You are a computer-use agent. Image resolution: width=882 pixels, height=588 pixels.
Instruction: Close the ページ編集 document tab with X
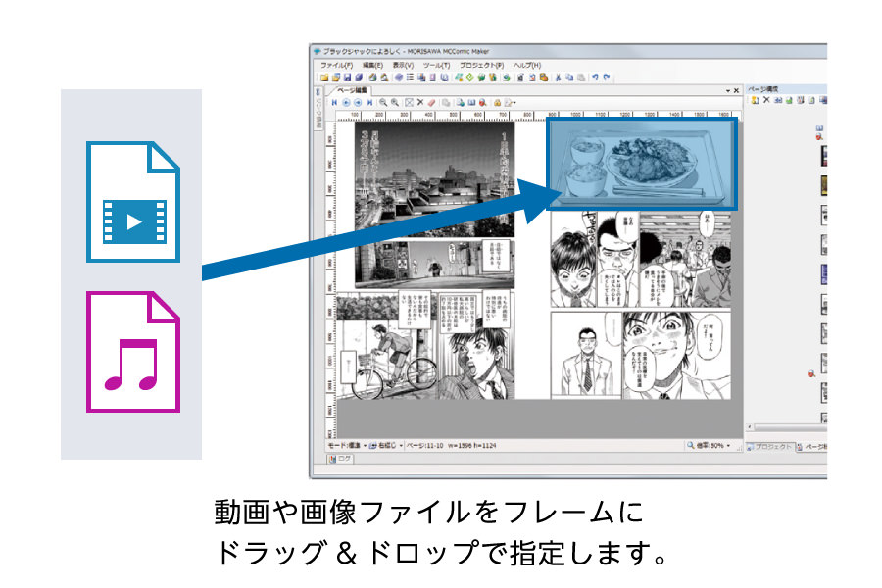(x=736, y=90)
